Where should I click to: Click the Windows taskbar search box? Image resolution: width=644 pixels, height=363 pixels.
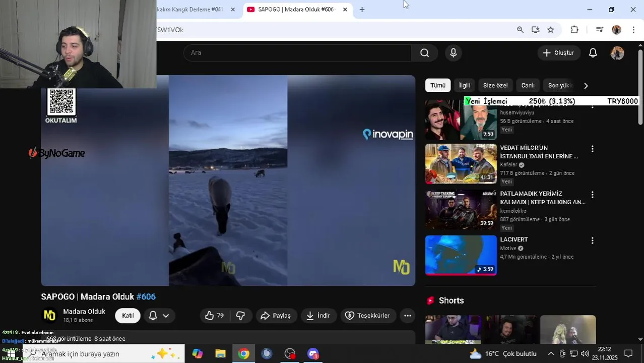[x=103, y=354]
